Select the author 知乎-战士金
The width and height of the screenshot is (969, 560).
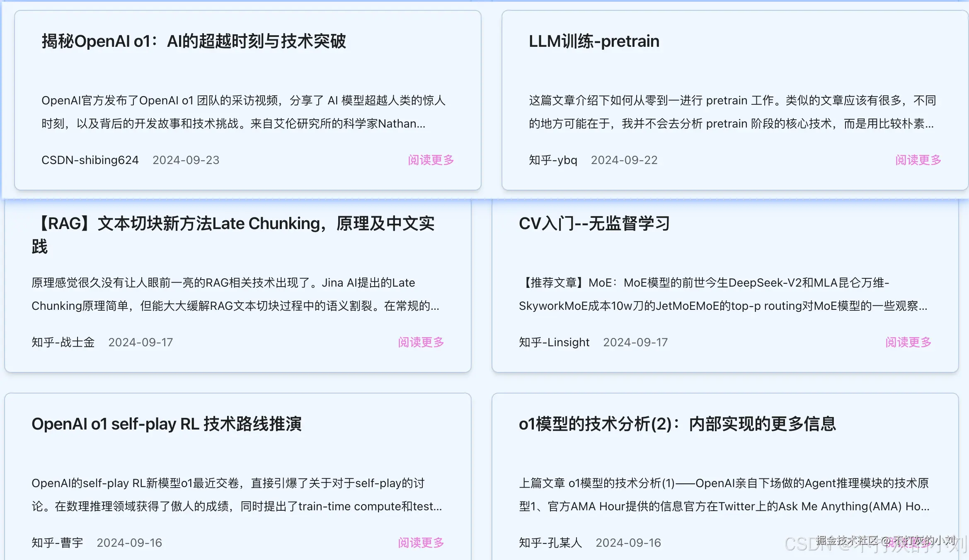pos(62,343)
